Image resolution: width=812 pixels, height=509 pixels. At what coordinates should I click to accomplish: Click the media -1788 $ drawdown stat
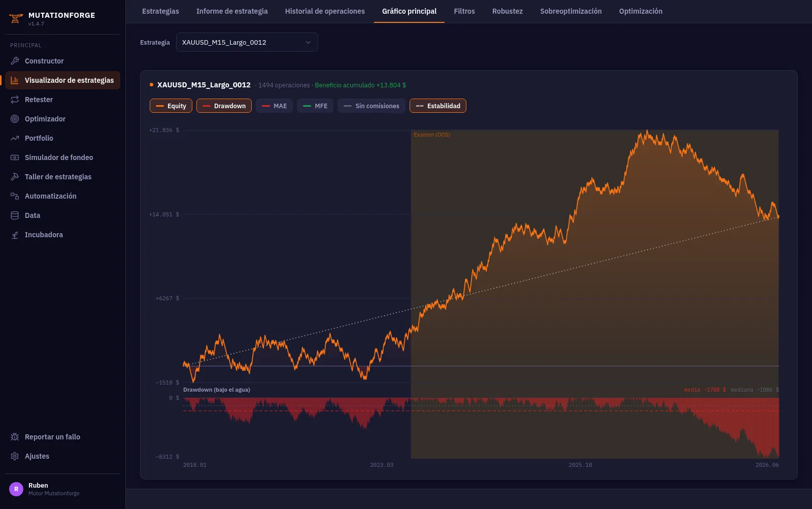(705, 390)
